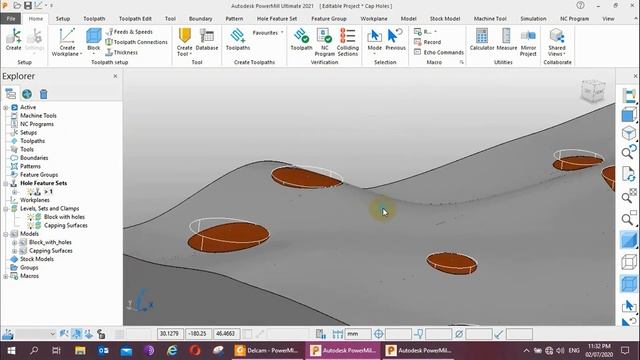Screen dimensions: 640x360
Task: Open Feeds & Speeds
Action: point(129,31)
